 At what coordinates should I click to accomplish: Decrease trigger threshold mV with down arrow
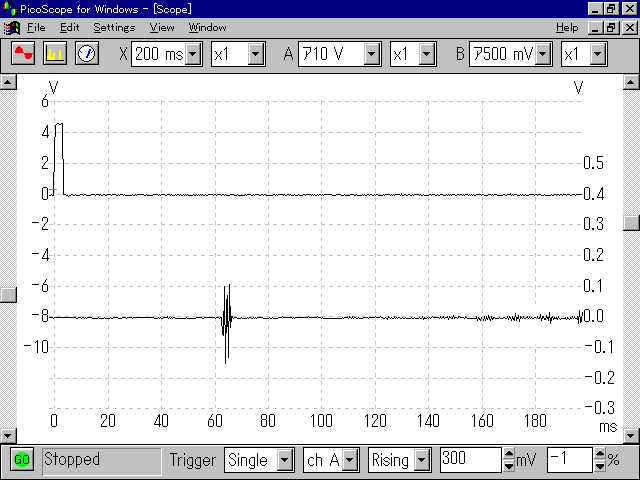(509, 466)
